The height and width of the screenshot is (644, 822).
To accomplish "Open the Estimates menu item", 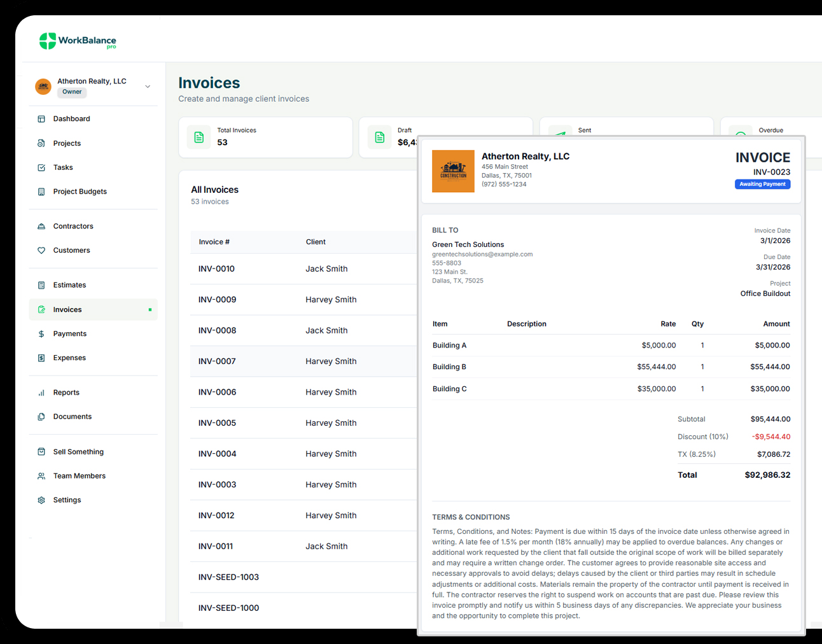I will point(69,285).
